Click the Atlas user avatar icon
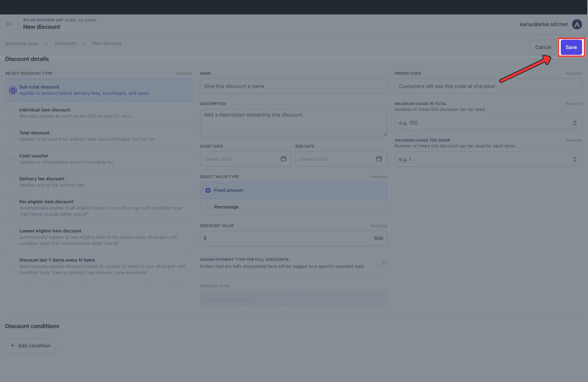588x382 pixels. pyautogui.click(x=577, y=24)
